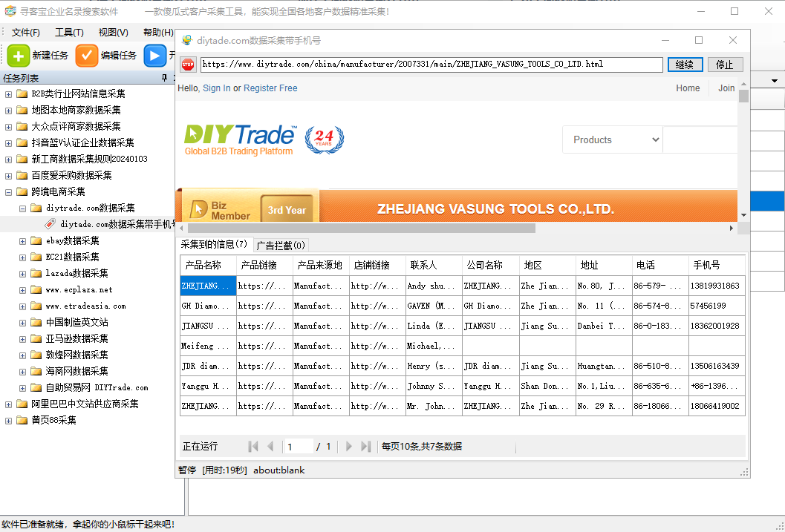Open the Products dropdown on webpage

(x=612, y=139)
